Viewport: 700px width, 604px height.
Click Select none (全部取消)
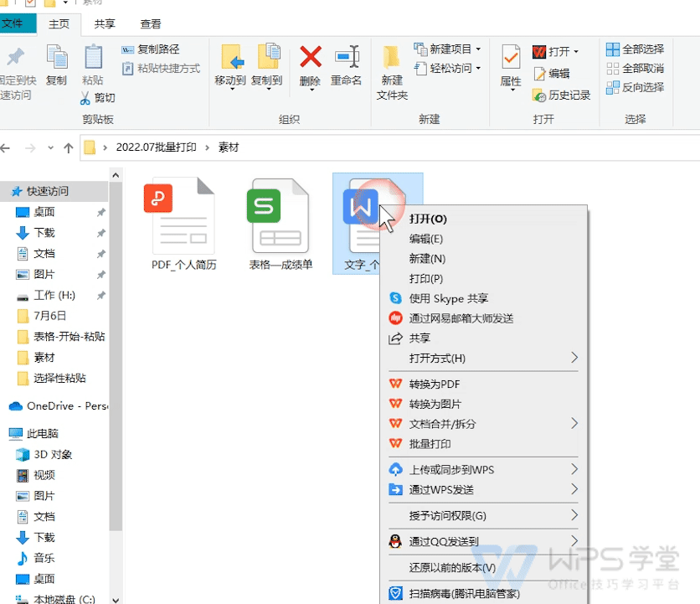pyautogui.click(x=635, y=69)
